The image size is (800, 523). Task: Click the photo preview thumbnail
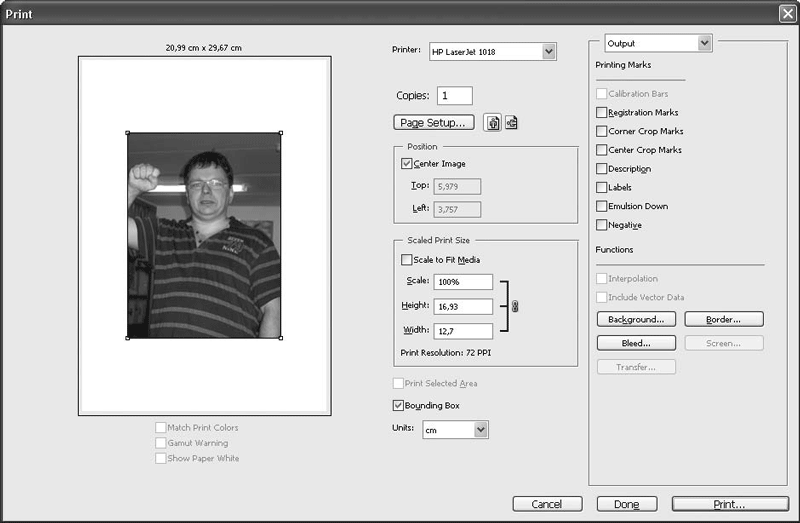click(204, 236)
